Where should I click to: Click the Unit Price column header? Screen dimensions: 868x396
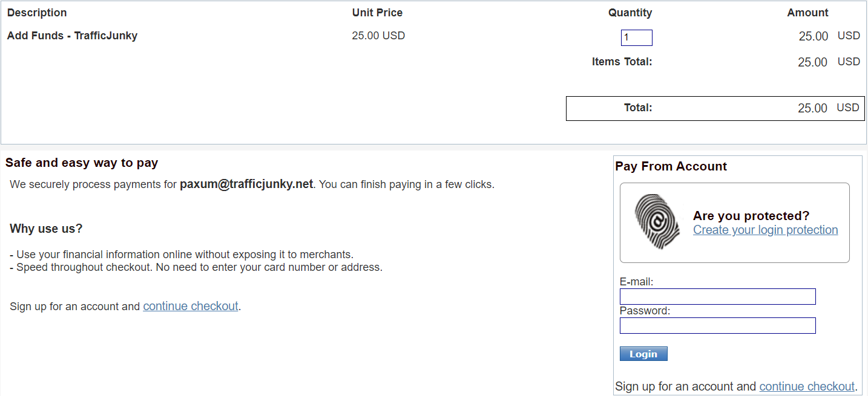(x=377, y=13)
